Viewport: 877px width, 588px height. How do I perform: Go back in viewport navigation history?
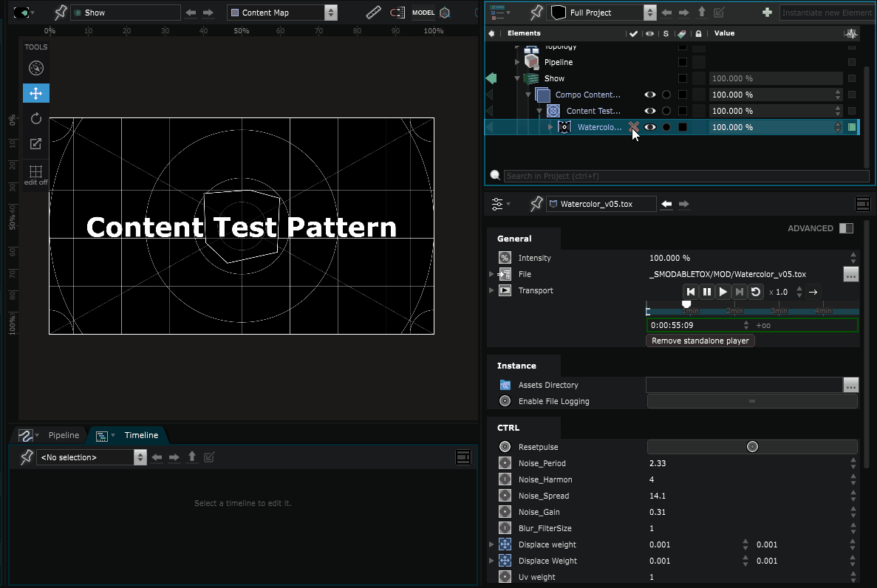(x=191, y=13)
